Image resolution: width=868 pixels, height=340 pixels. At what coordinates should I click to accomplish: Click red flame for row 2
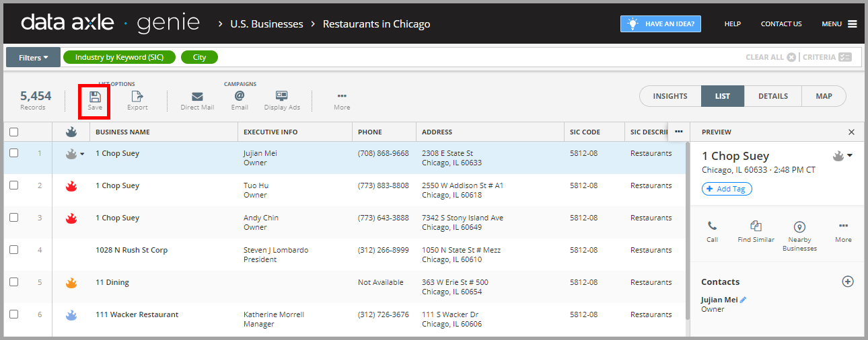tap(71, 186)
